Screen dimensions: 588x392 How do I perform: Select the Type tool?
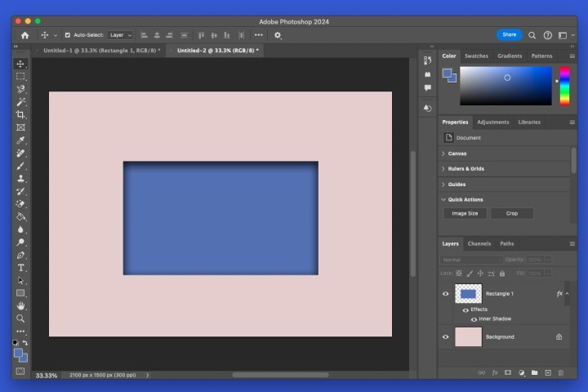(21, 268)
